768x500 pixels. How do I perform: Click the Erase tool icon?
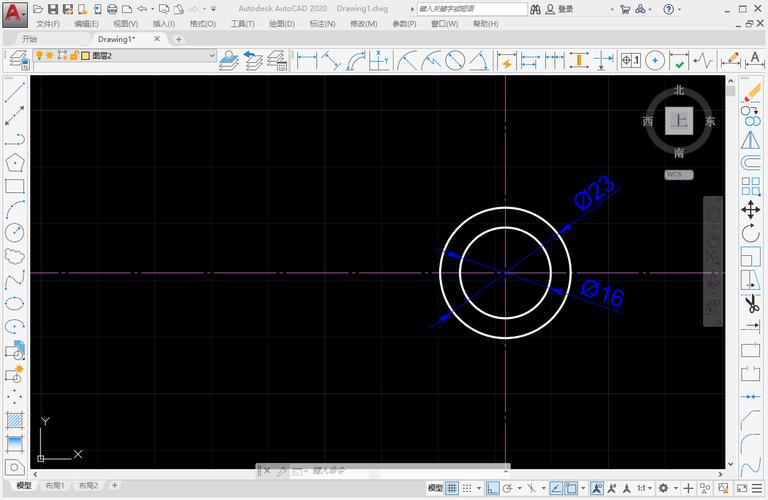pos(750,91)
